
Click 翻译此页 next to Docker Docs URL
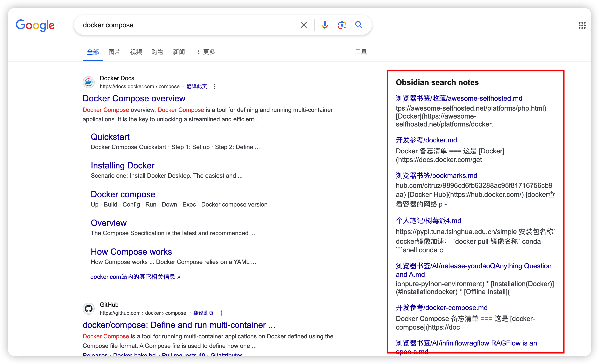(x=196, y=86)
